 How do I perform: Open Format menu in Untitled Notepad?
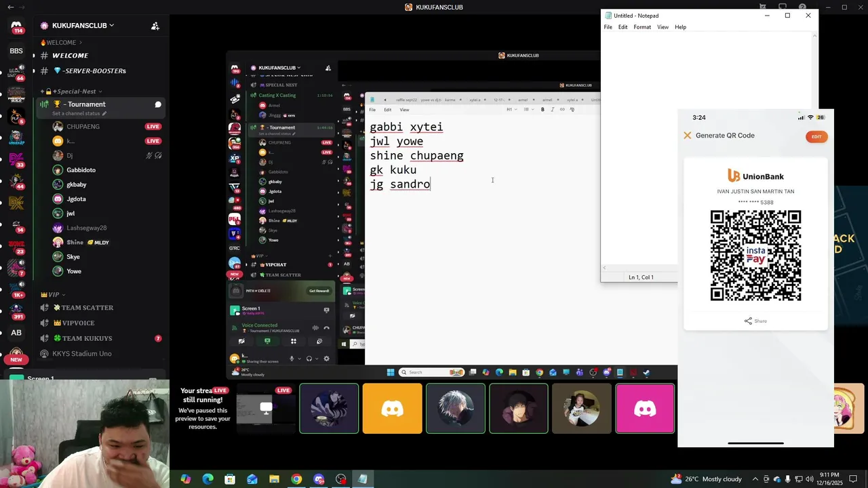[x=642, y=27]
